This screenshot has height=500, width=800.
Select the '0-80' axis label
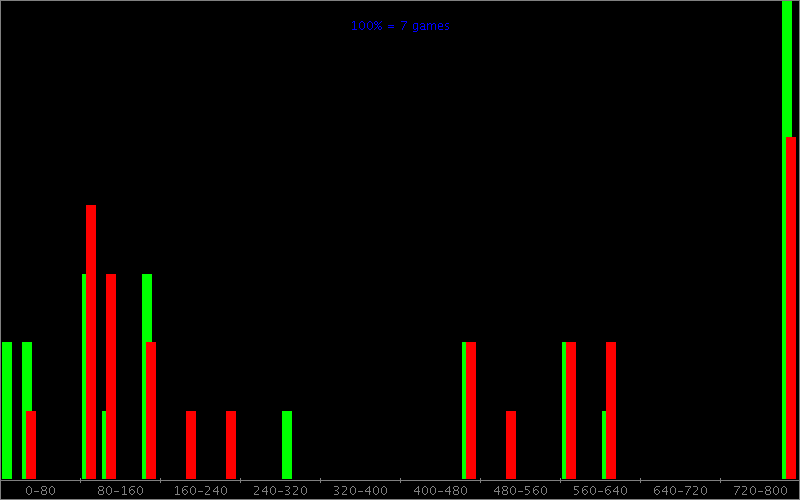(x=40, y=491)
